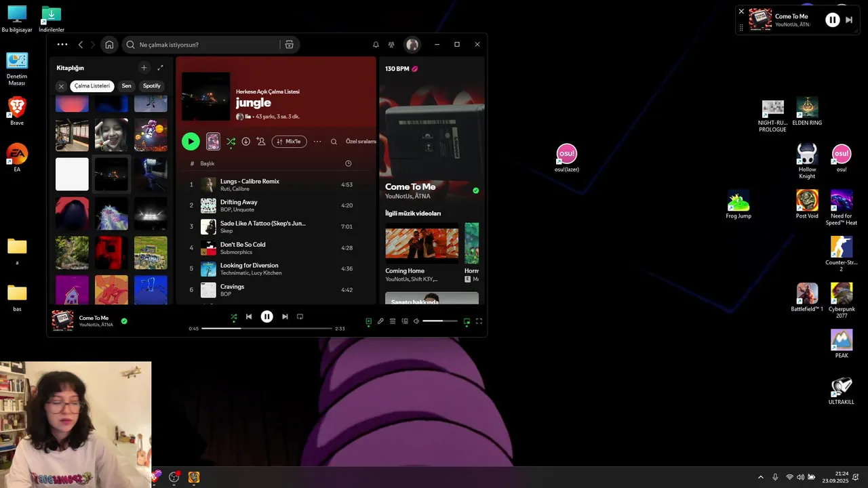
Task: Play the jungle playlist with green button
Action: [x=191, y=142]
